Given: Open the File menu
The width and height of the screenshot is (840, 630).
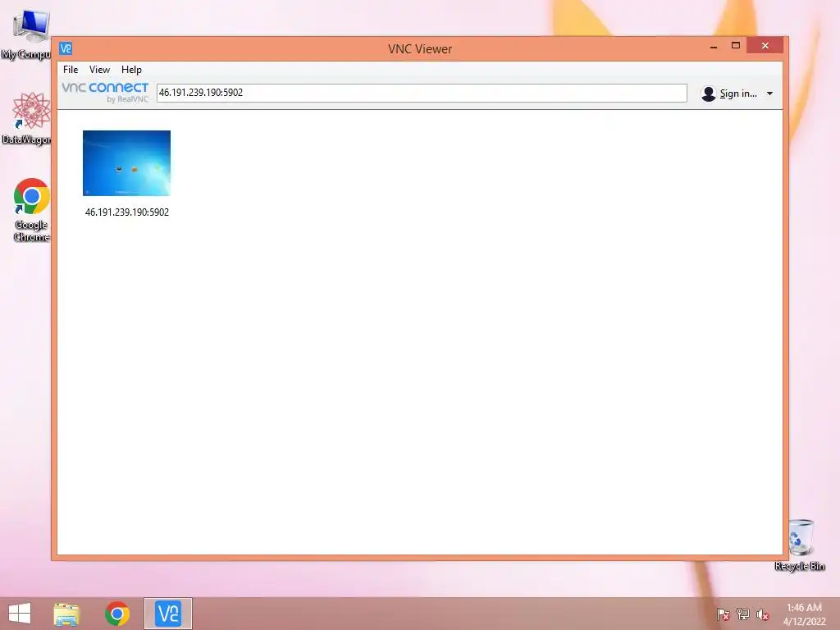Looking at the screenshot, I should pos(71,70).
